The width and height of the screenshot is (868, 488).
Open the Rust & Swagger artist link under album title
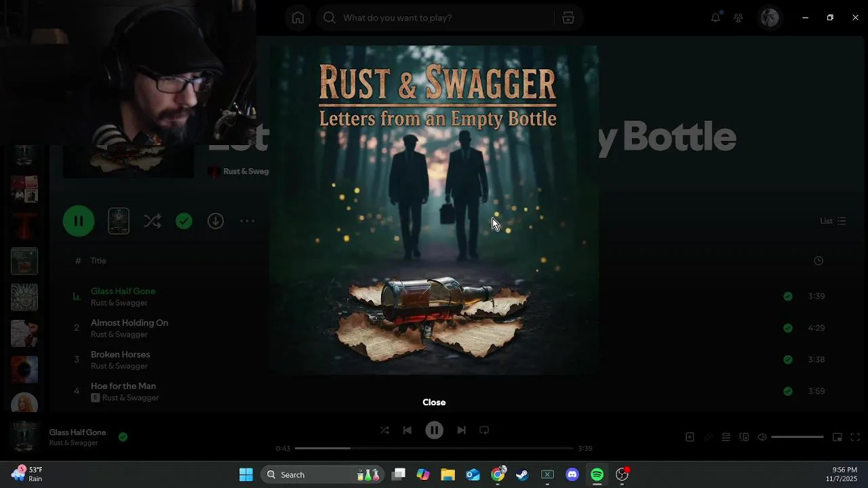click(x=246, y=171)
